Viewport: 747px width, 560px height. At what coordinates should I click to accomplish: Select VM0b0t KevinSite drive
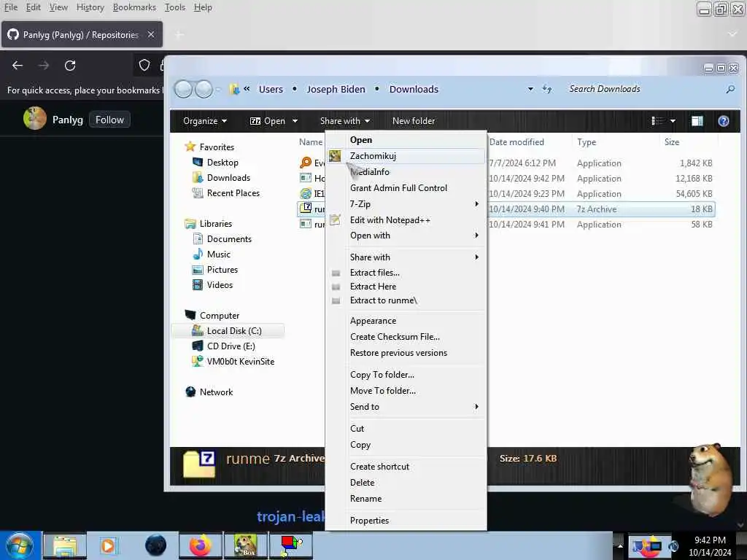pos(241,362)
